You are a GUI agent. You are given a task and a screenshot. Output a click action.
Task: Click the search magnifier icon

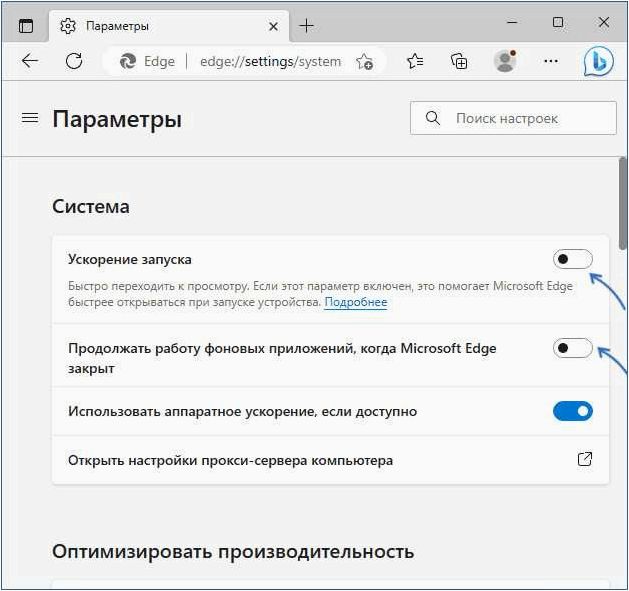tap(432, 118)
